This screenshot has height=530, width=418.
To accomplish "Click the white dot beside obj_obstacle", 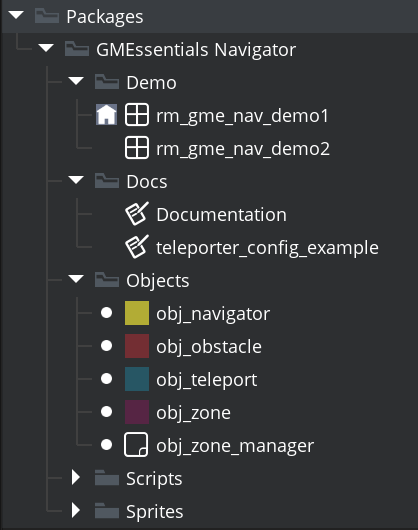I will pyautogui.click(x=106, y=346).
